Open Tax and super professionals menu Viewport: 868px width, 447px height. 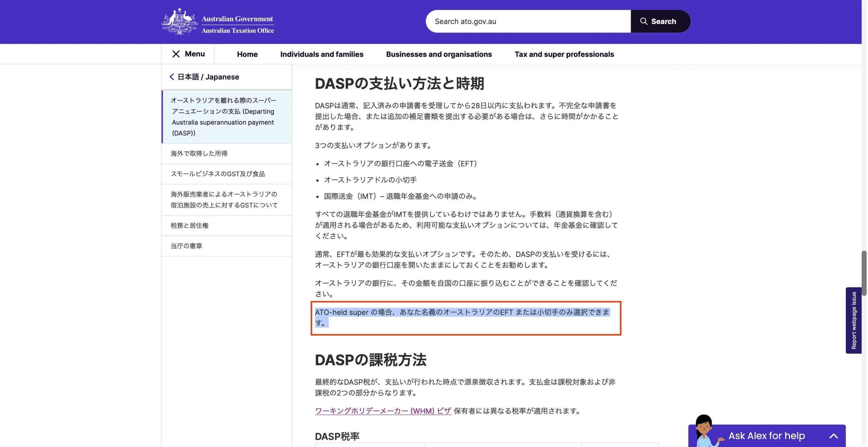coord(564,54)
